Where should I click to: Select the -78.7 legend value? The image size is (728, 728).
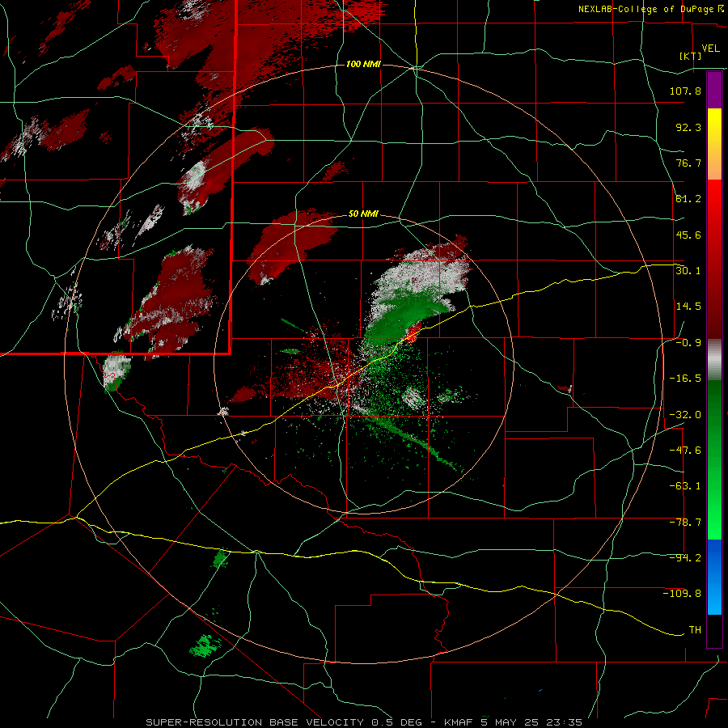685,523
